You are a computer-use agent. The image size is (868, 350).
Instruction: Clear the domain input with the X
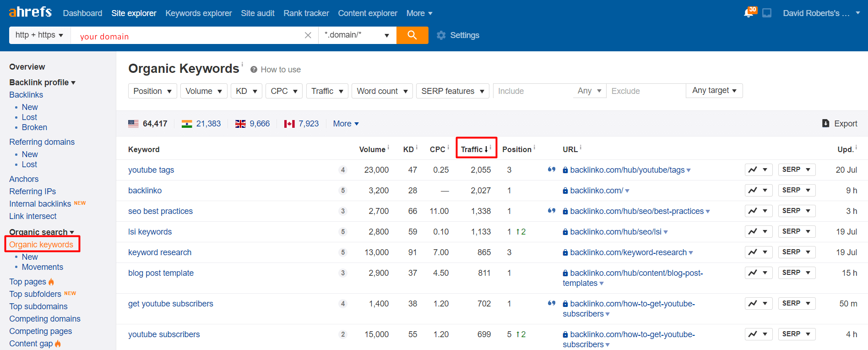pyautogui.click(x=308, y=35)
